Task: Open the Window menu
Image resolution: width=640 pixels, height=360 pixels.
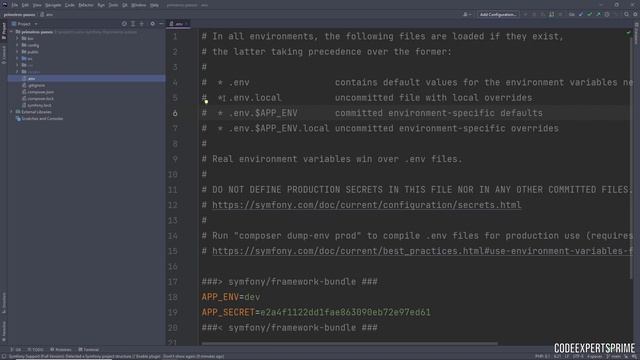Action: point(139,5)
